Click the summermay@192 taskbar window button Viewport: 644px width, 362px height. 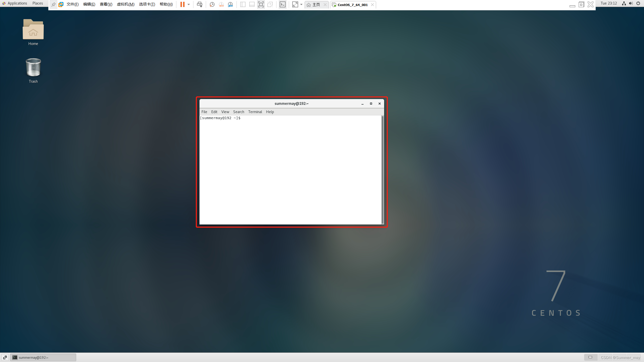43,357
